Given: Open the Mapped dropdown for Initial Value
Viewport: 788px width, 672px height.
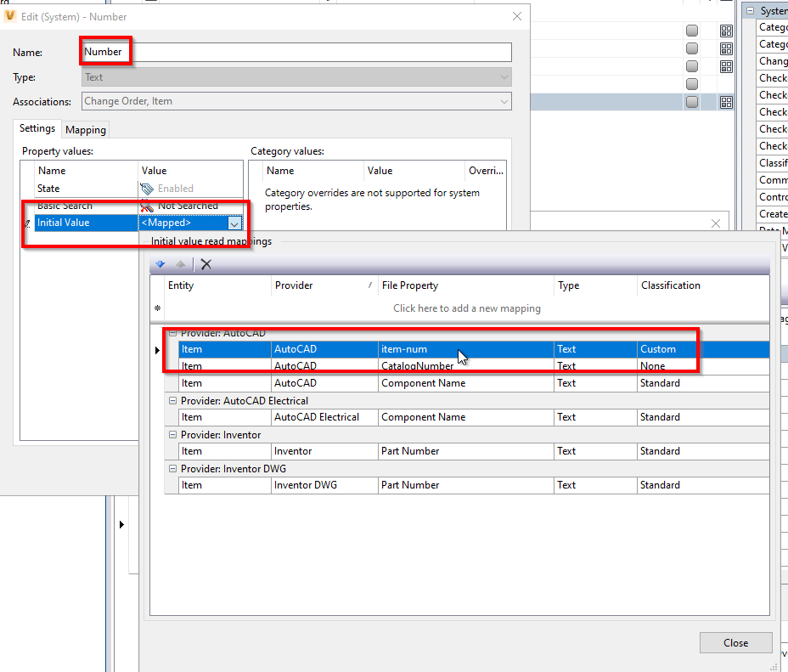Looking at the screenshot, I should [x=236, y=223].
